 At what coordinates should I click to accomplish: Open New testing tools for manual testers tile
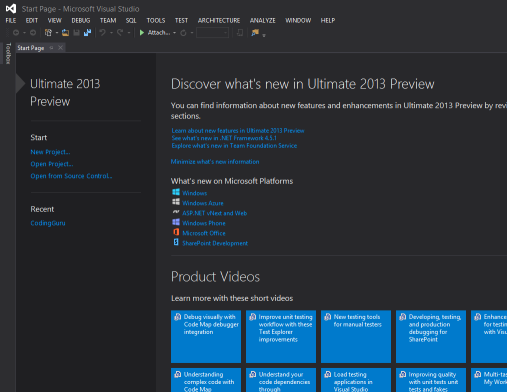click(356, 336)
